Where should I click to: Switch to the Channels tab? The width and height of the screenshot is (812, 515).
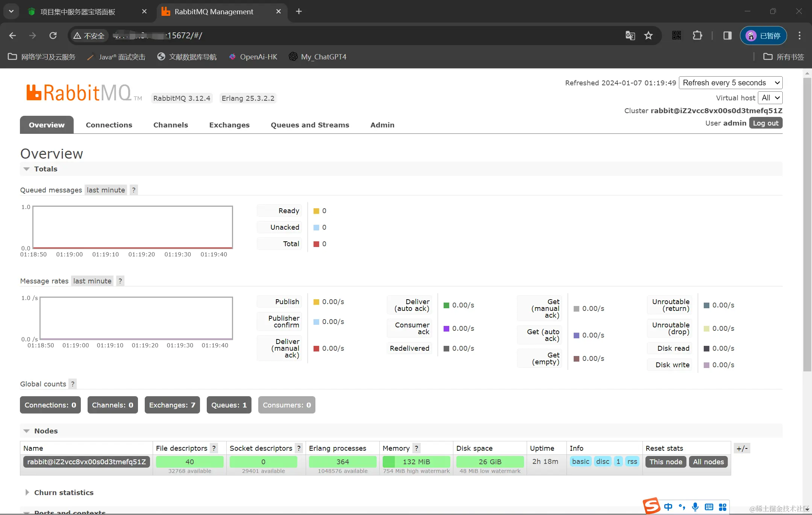pyautogui.click(x=171, y=125)
